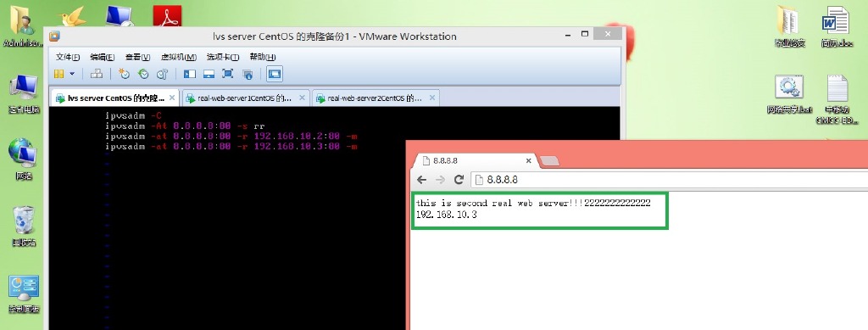868x330 pixels.
Task: Click the browser reload button
Action: (459, 179)
